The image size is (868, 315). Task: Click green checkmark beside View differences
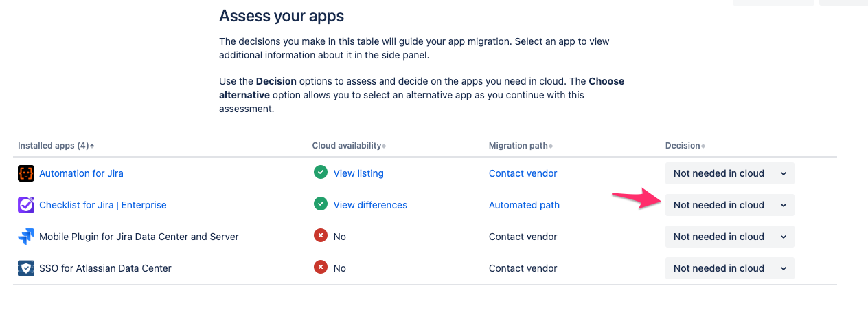point(321,204)
